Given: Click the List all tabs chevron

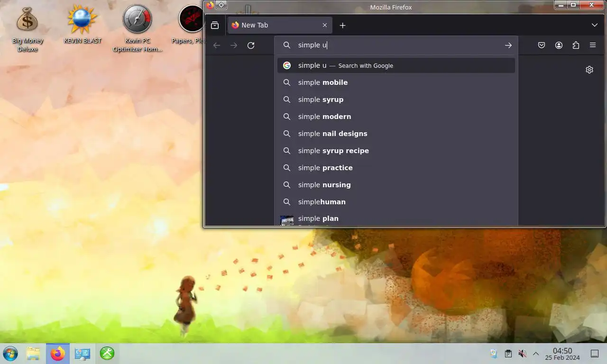Looking at the screenshot, I should 594,25.
